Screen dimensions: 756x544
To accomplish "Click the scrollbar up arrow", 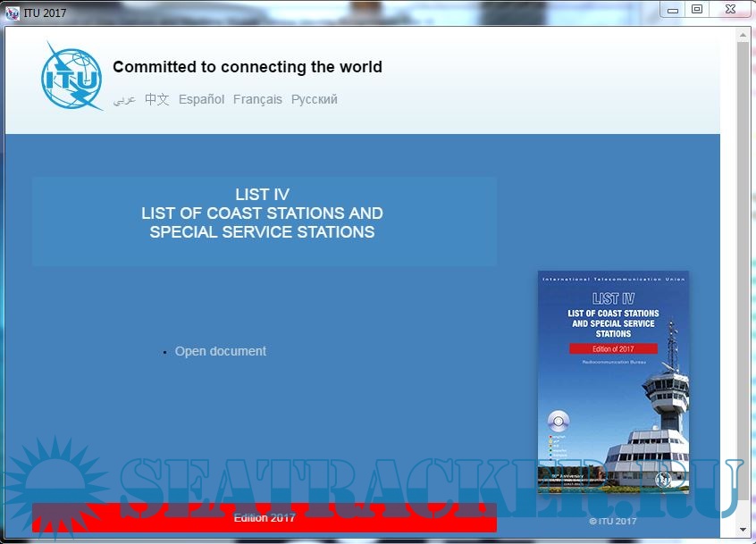I will click(x=743, y=34).
